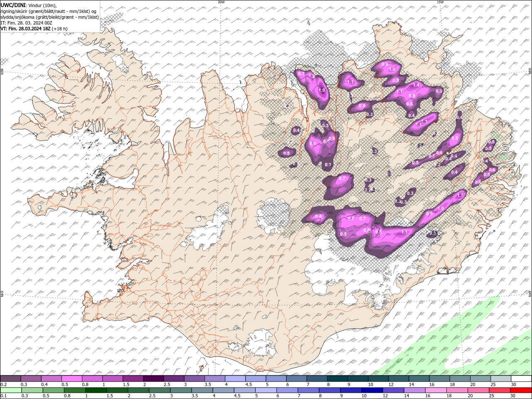Click the deep navy swatch labeled 10 in the lower scale
532x399 pixels.
[372, 390]
